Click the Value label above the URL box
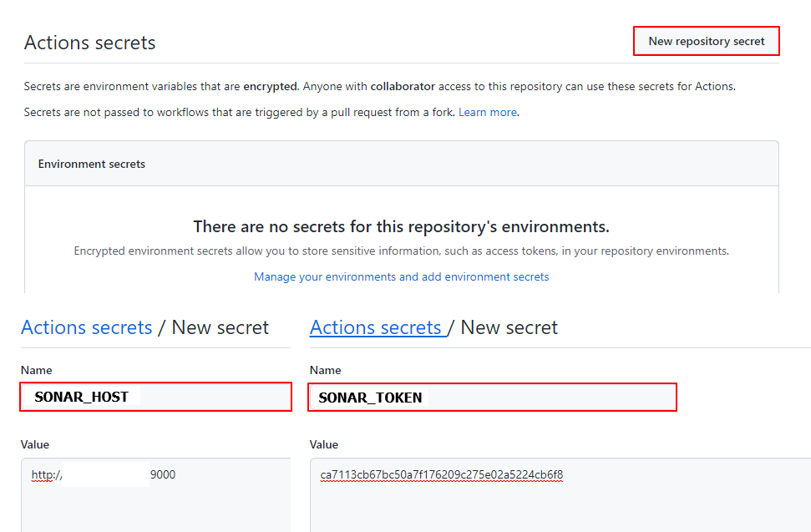811x532 pixels. [x=36, y=444]
